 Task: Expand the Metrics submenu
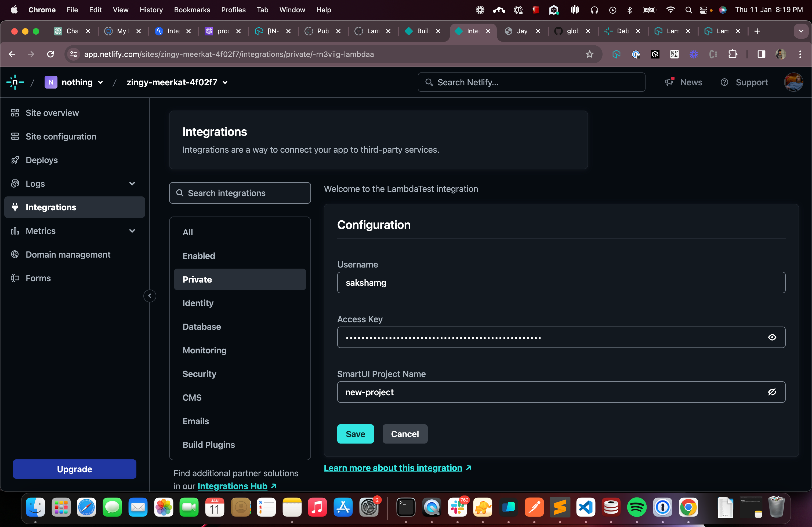point(132,231)
